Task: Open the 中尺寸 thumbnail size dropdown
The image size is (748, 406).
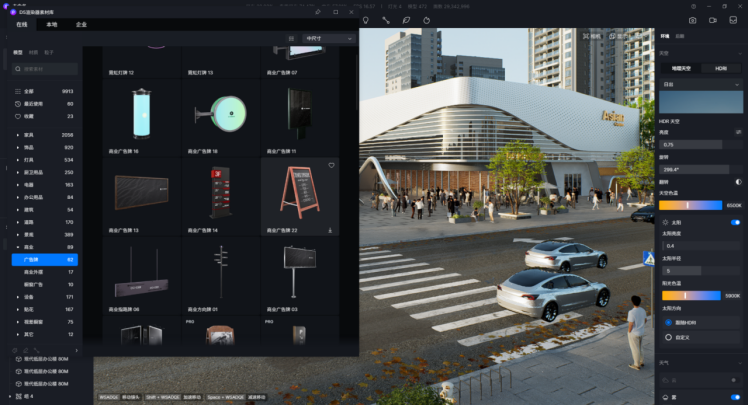Action: coord(329,38)
